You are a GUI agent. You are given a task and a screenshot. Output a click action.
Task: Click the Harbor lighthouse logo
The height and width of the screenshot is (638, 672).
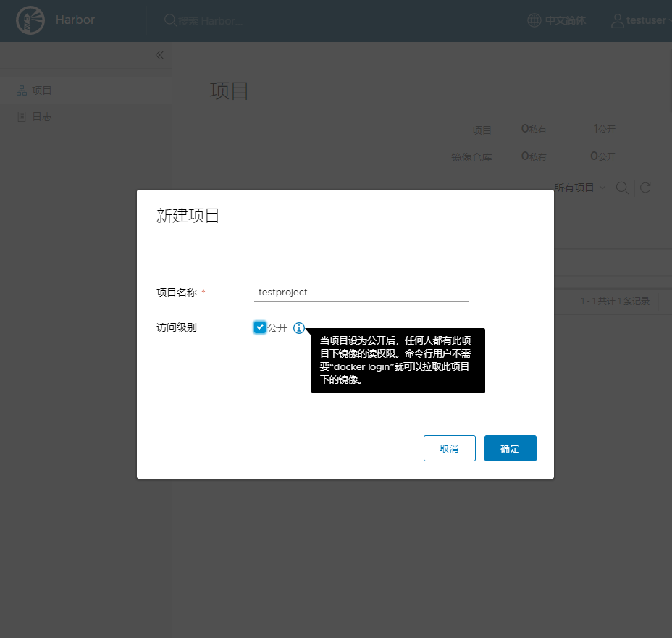(30, 20)
